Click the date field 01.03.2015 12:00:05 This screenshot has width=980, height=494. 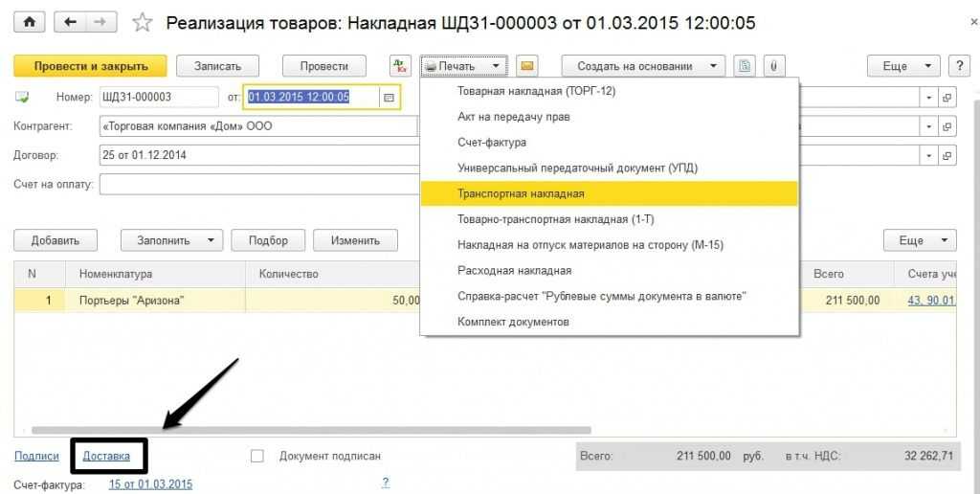coord(311,98)
